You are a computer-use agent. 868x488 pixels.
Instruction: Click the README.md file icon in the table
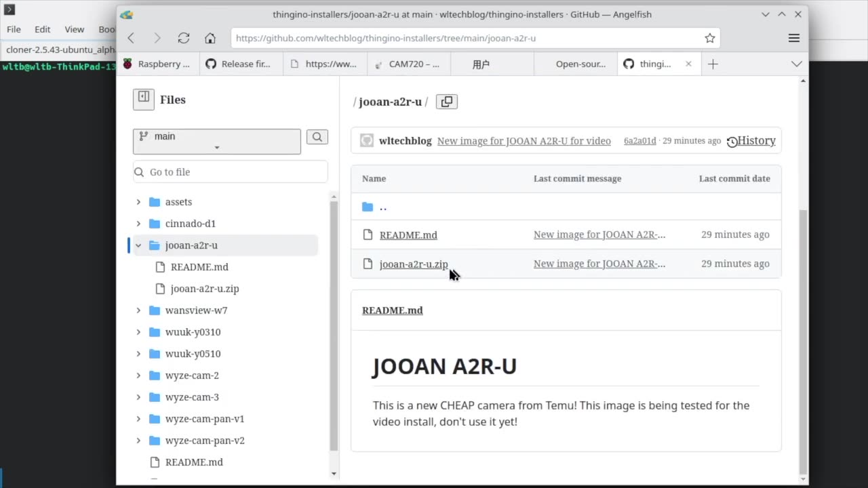click(x=368, y=235)
